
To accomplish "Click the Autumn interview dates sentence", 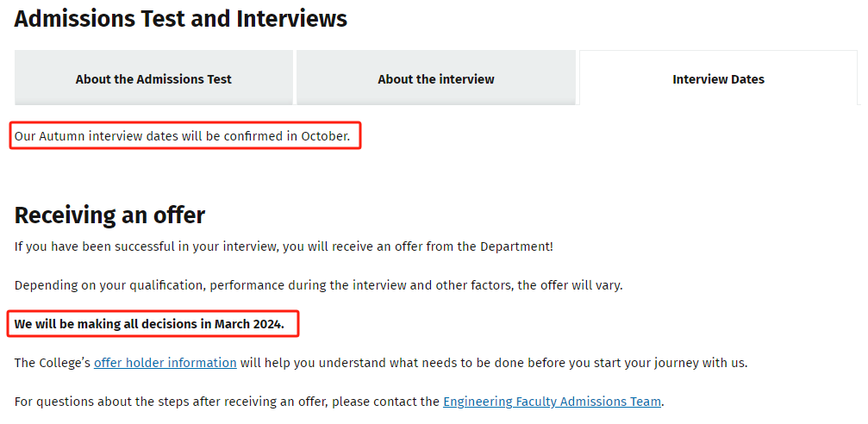I will pos(182,136).
